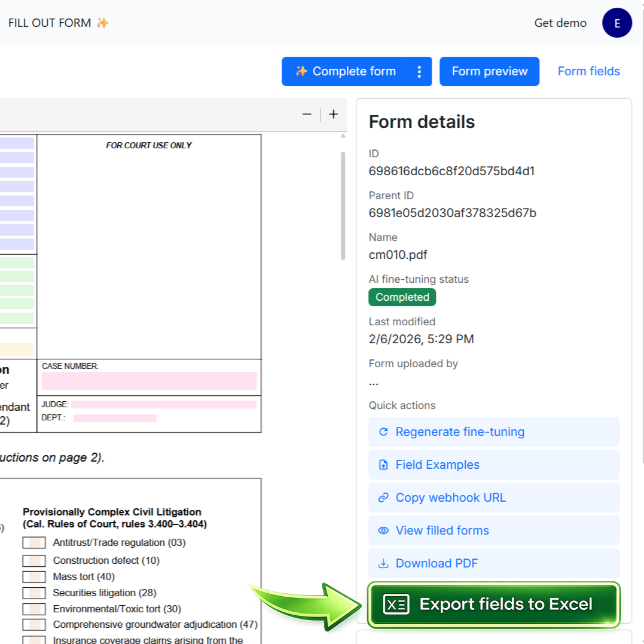Click the Download PDF download icon

pos(383,563)
